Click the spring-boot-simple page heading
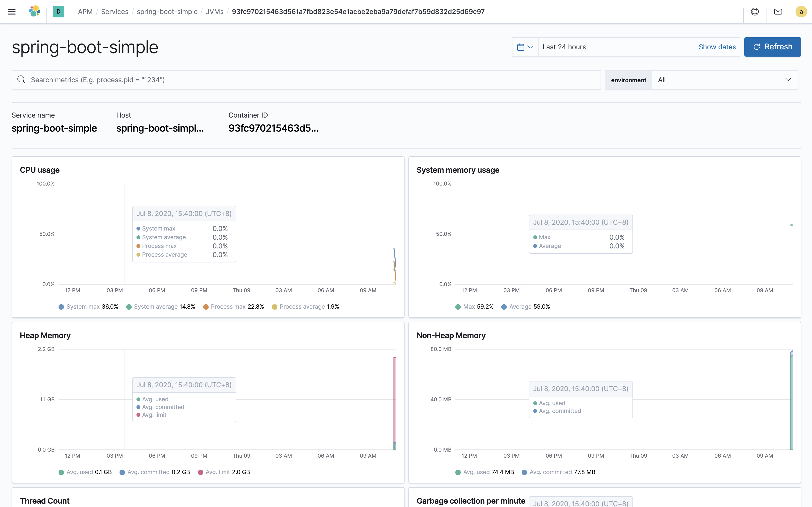The image size is (812, 507). click(85, 47)
